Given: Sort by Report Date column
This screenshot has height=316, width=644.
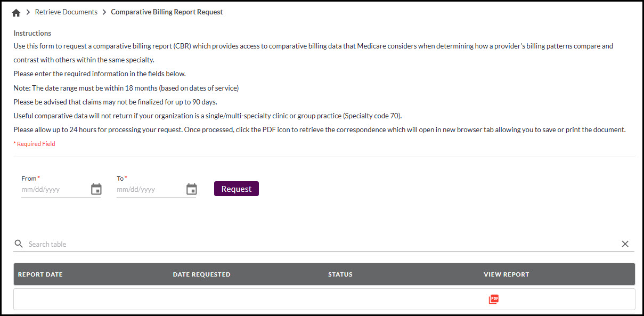Looking at the screenshot, I should 40,274.
